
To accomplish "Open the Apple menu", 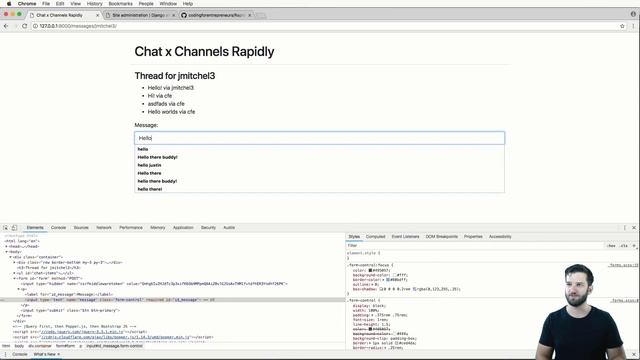I will (x=9, y=4).
